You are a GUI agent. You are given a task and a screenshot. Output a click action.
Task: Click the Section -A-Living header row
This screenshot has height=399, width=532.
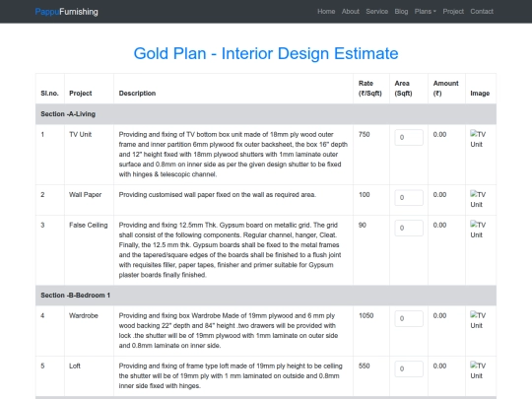pos(266,114)
